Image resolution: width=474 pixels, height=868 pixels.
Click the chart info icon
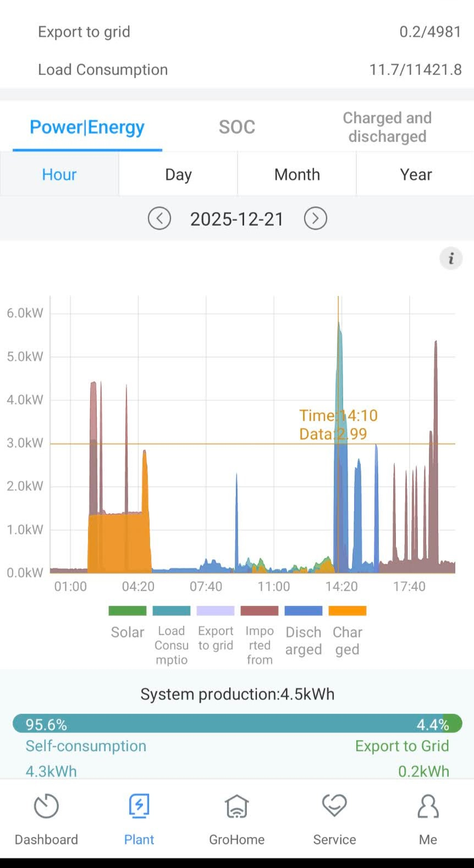(x=451, y=258)
